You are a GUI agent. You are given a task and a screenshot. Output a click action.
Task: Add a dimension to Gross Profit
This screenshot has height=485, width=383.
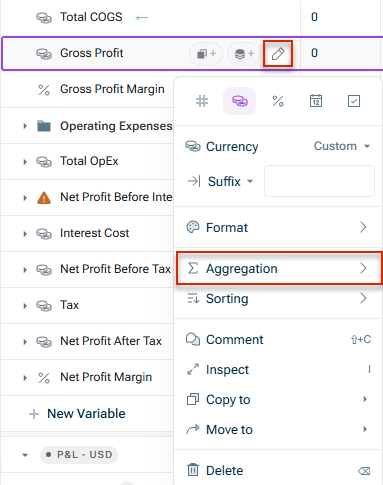point(206,54)
